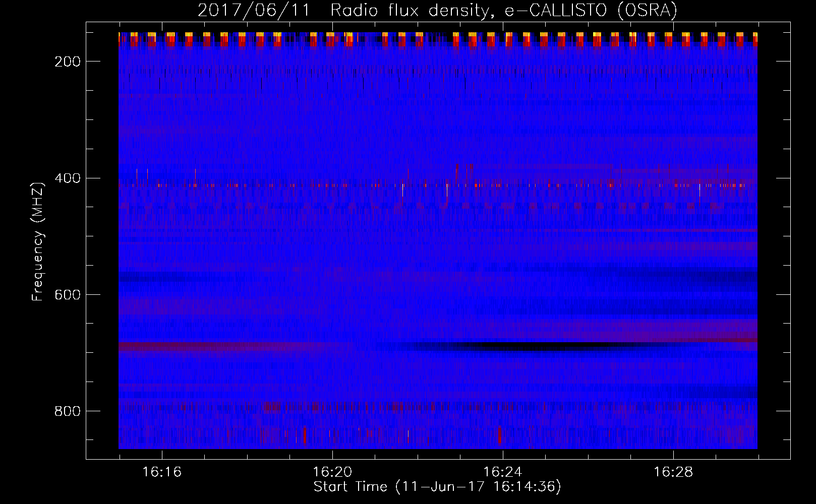816x504 pixels.
Task: Click the 400 frequency tick label
Action: click(x=68, y=178)
